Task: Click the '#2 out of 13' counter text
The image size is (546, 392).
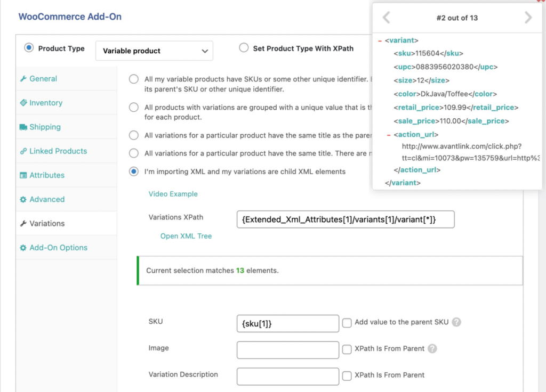Action: pyautogui.click(x=457, y=18)
